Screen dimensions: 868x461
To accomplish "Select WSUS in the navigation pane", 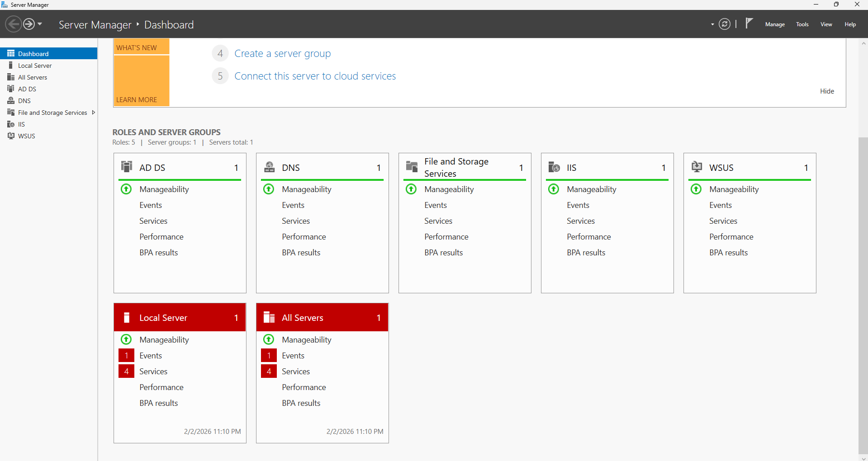I will point(26,136).
